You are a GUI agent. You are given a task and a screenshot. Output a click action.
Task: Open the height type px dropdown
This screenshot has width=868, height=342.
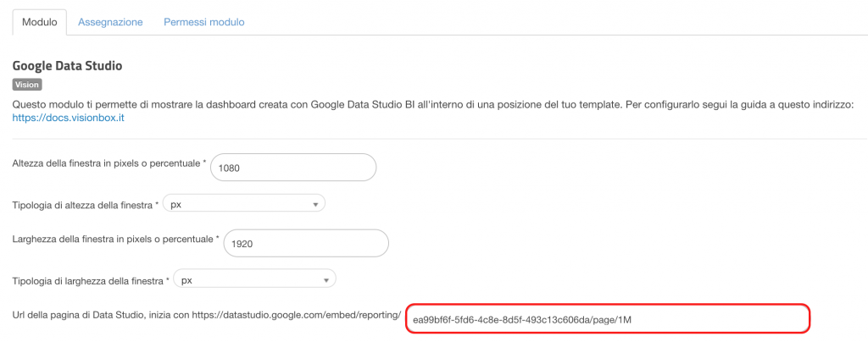pos(244,204)
